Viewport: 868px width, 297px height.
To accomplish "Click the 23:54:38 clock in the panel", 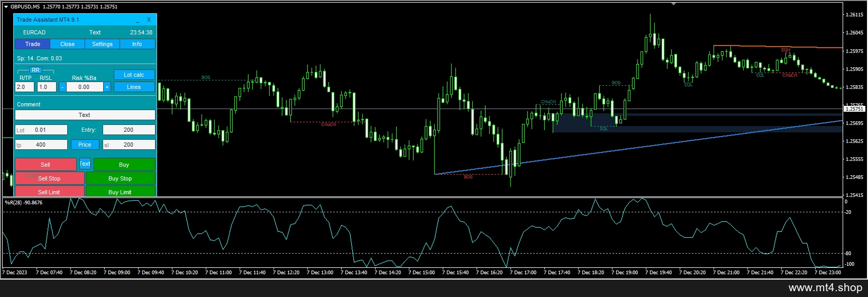I will tap(141, 32).
